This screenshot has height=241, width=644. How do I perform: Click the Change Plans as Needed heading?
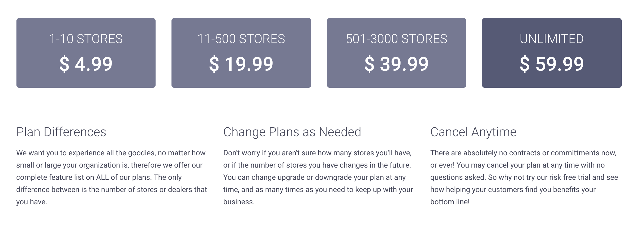[x=292, y=132]
